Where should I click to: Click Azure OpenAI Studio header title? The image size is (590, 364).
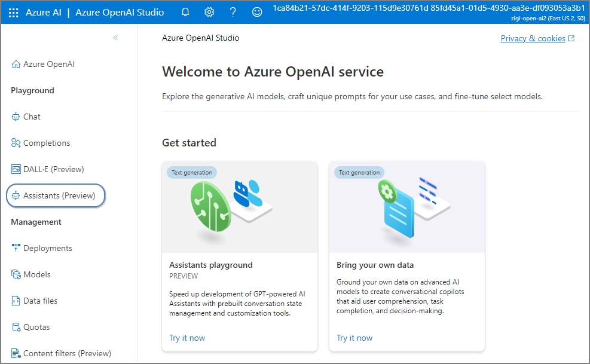click(120, 13)
